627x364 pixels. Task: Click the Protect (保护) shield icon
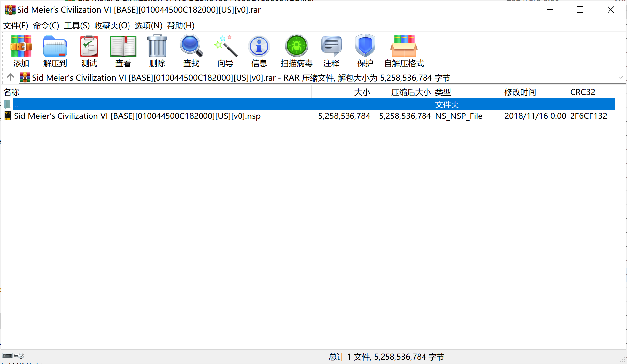pyautogui.click(x=365, y=51)
